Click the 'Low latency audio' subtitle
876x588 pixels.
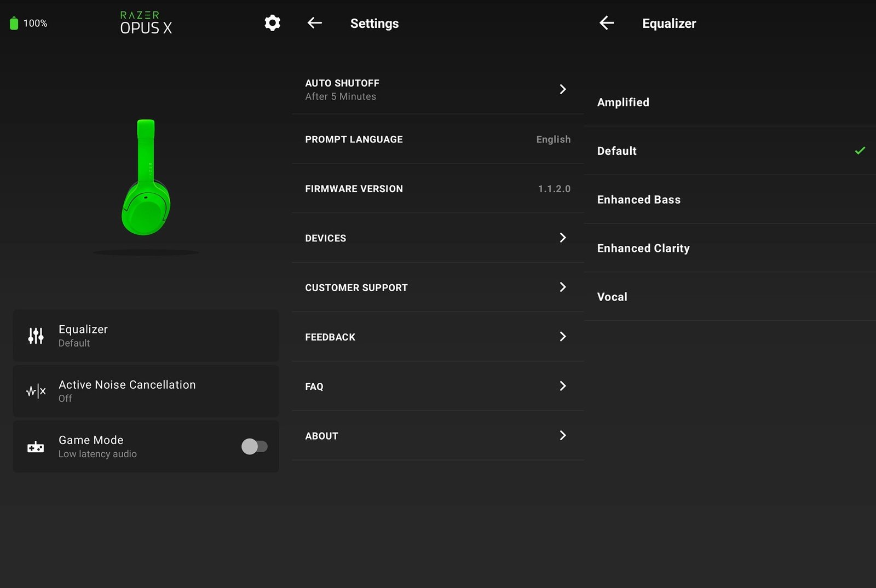(97, 454)
